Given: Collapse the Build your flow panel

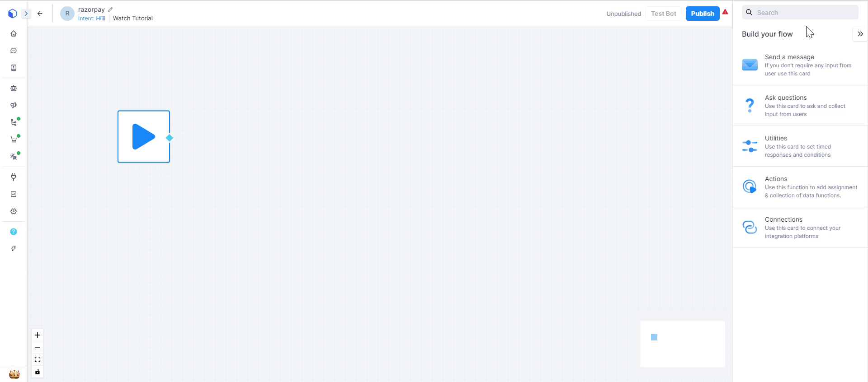Looking at the screenshot, I should 860,34.
